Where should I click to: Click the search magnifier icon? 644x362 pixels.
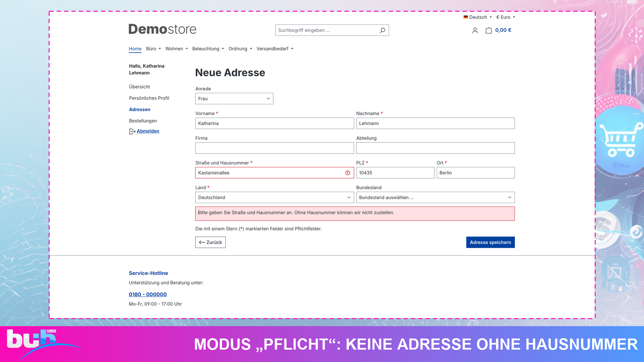point(382,30)
